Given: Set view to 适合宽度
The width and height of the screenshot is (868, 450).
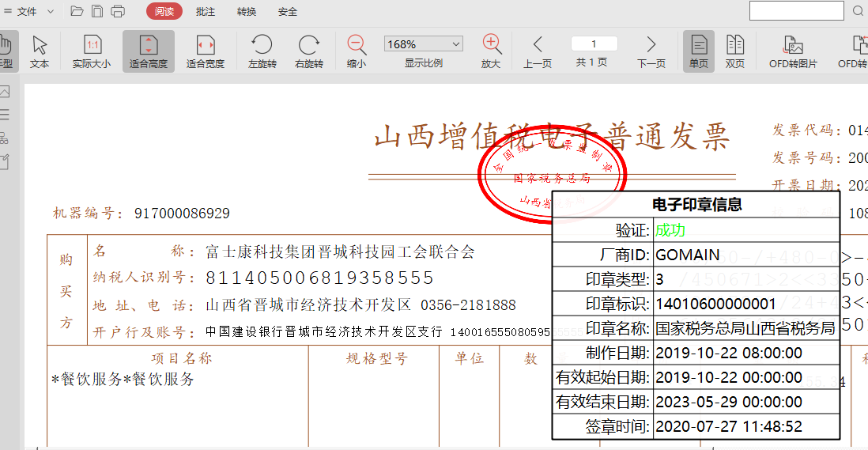Looking at the screenshot, I should pos(205,51).
